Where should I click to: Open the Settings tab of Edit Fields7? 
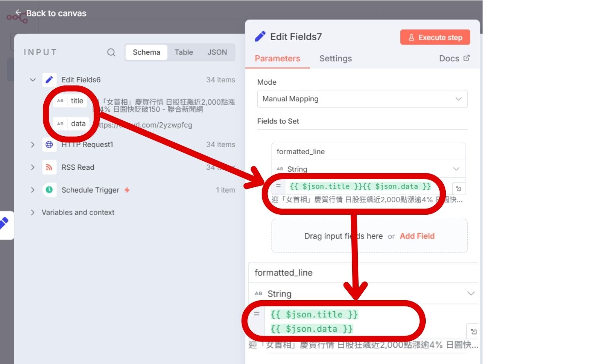click(335, 58)
